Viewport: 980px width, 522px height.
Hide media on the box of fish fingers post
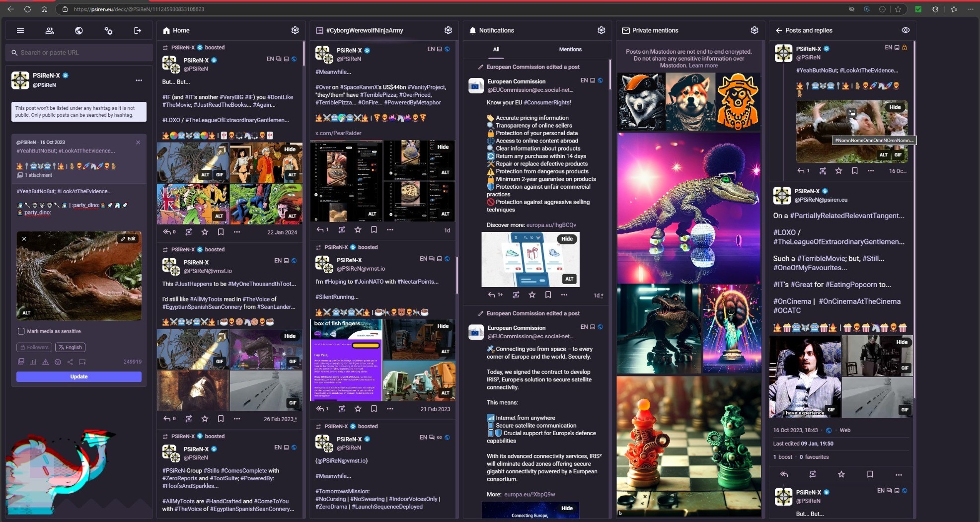(x=443, y=326)
